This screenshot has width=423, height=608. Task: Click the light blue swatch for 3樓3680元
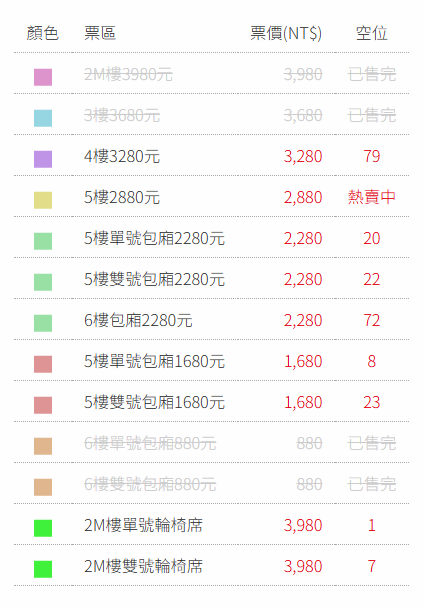[43, 118]
